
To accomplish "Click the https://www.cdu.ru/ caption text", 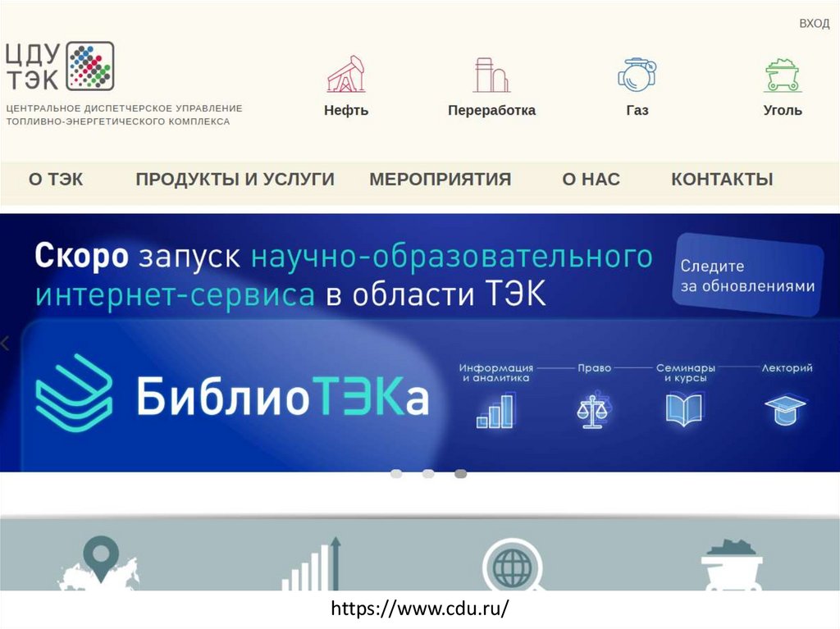I will [419, 608].
